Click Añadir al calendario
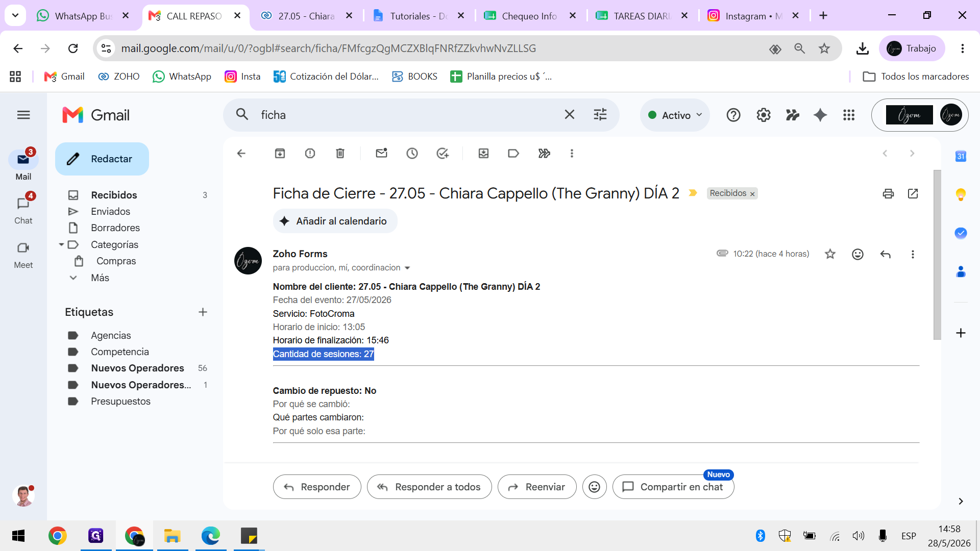Image resolution: width=980 pixels, height=551 pixels. point(335,221)
